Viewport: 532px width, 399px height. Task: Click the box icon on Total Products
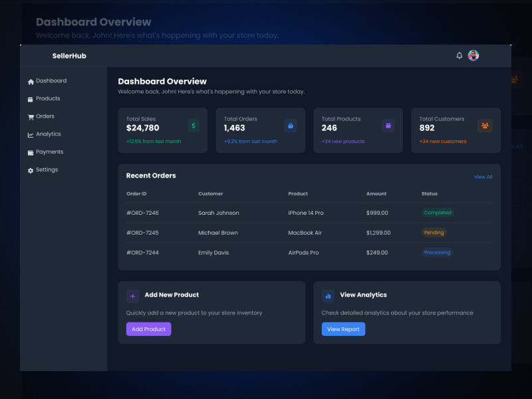[388, 125]
